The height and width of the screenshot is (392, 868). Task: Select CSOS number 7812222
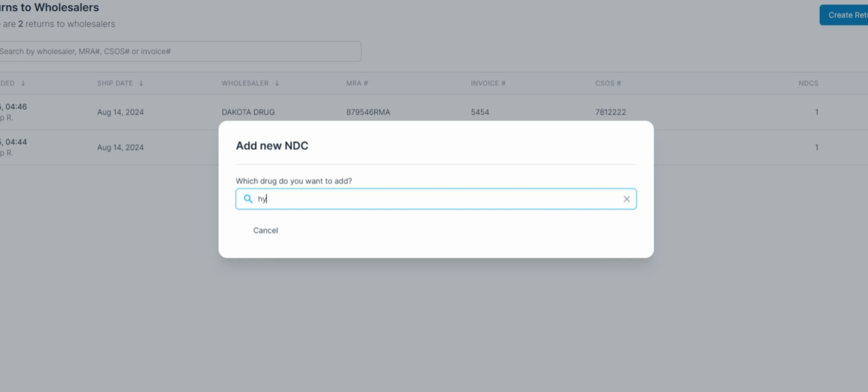tap(611, 112)
